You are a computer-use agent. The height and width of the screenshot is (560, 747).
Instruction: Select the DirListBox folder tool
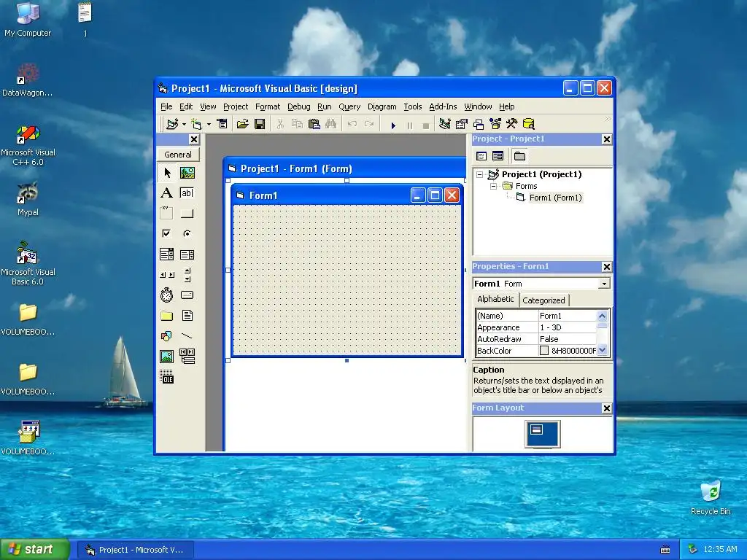click(x=167, y=315)
